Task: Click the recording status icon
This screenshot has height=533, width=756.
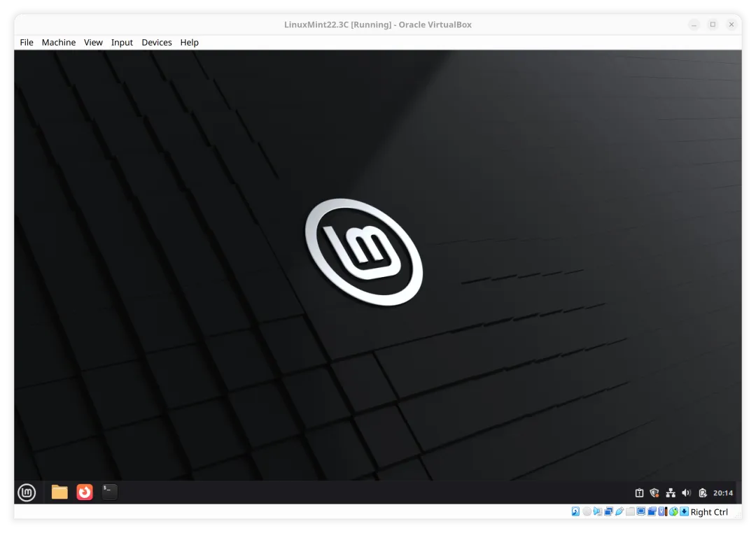Action: (x=652, y=511)
